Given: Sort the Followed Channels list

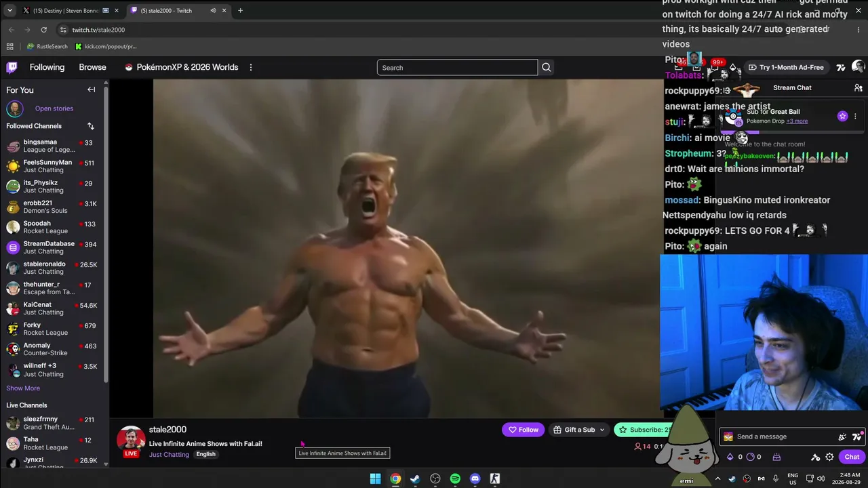Looking at the screenshot, I should pyautogui.click(x=90, y=126).
